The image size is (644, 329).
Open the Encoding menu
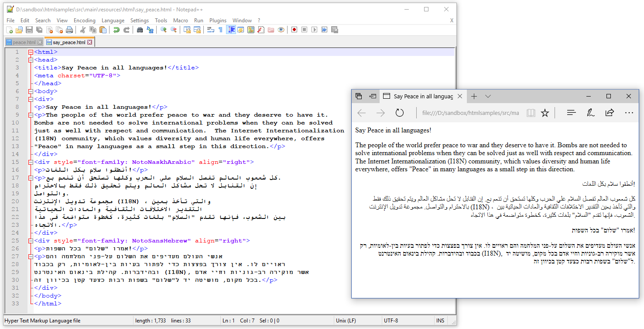click(85, 21)
